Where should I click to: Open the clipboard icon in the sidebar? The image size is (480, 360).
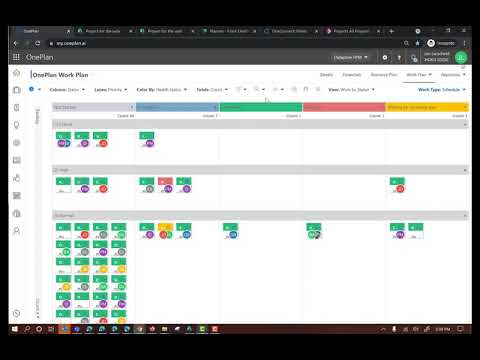[17, 107]
